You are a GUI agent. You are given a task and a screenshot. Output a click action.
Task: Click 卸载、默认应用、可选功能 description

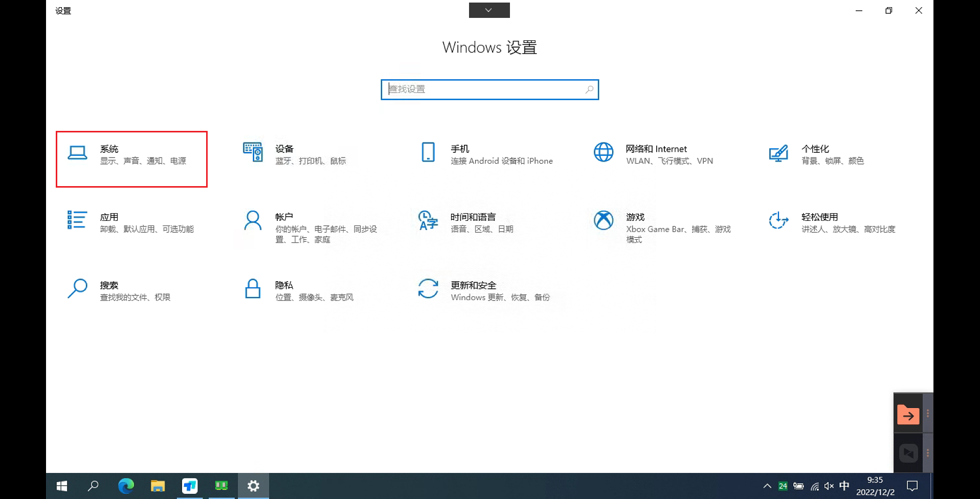click(147, 229)
